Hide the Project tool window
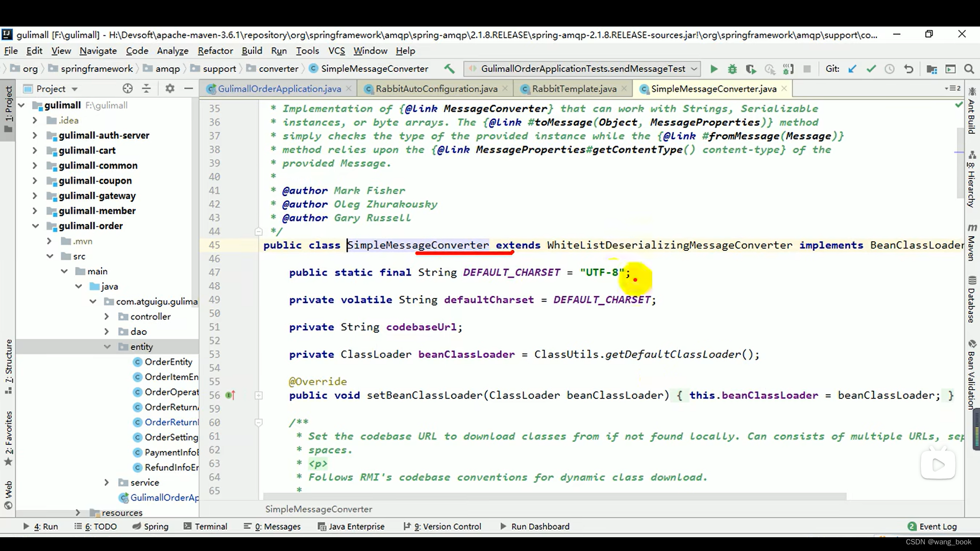Screen dimensions: 980x551 point(188,88)
